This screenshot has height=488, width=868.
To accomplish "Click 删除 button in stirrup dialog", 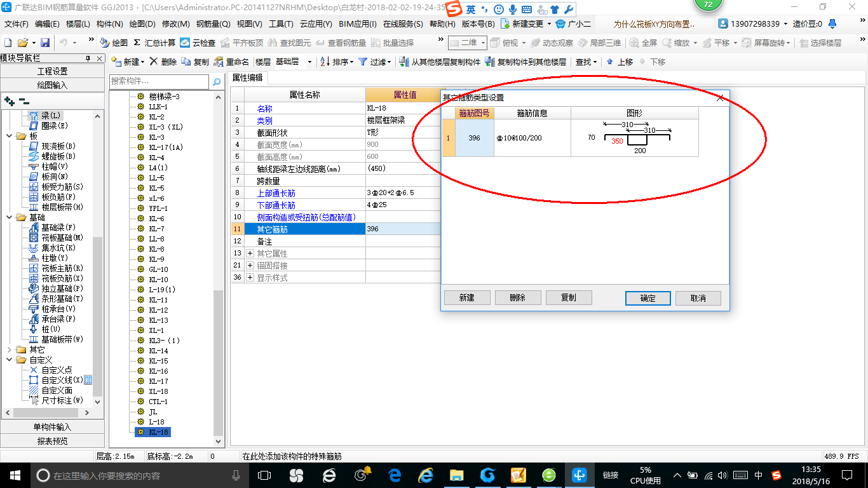I will pyautogui.click(x=518, y=298).
